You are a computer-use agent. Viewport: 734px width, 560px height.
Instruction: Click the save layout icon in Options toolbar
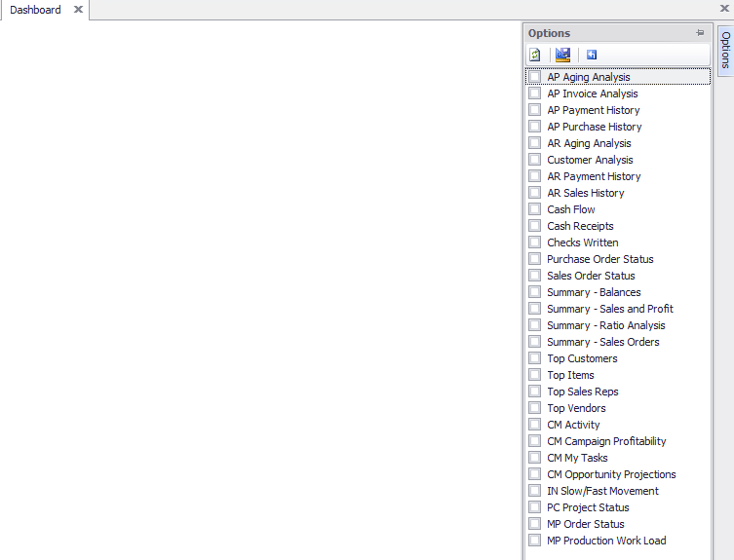click(562, 56)
